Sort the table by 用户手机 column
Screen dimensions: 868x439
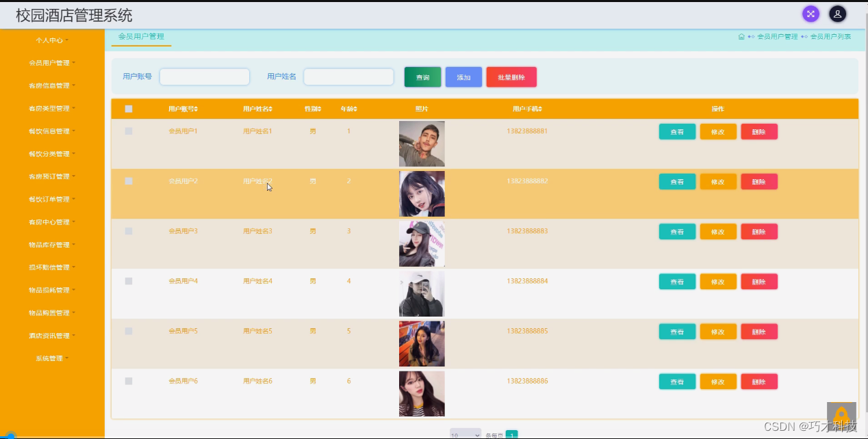528,109
